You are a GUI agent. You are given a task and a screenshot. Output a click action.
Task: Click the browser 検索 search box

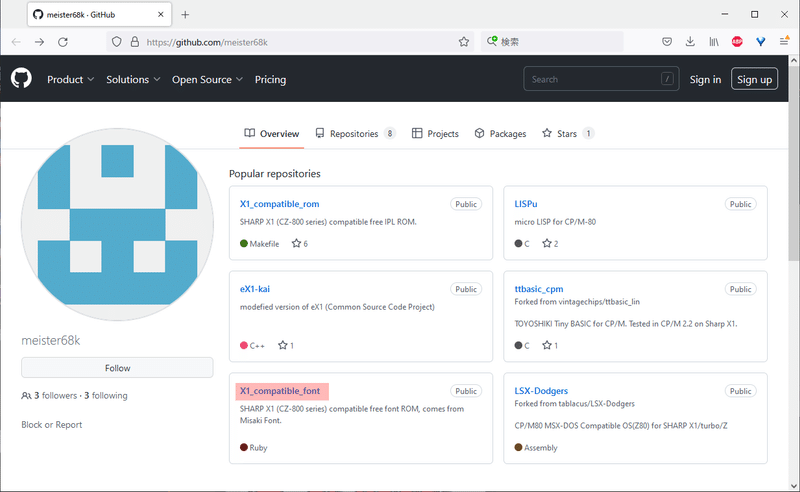point(552,42)
